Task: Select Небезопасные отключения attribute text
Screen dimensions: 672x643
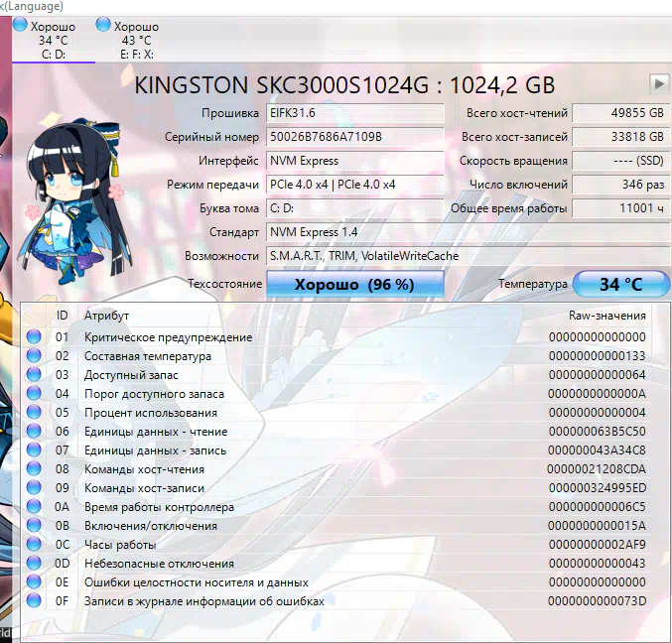Action: pos(159,564)
